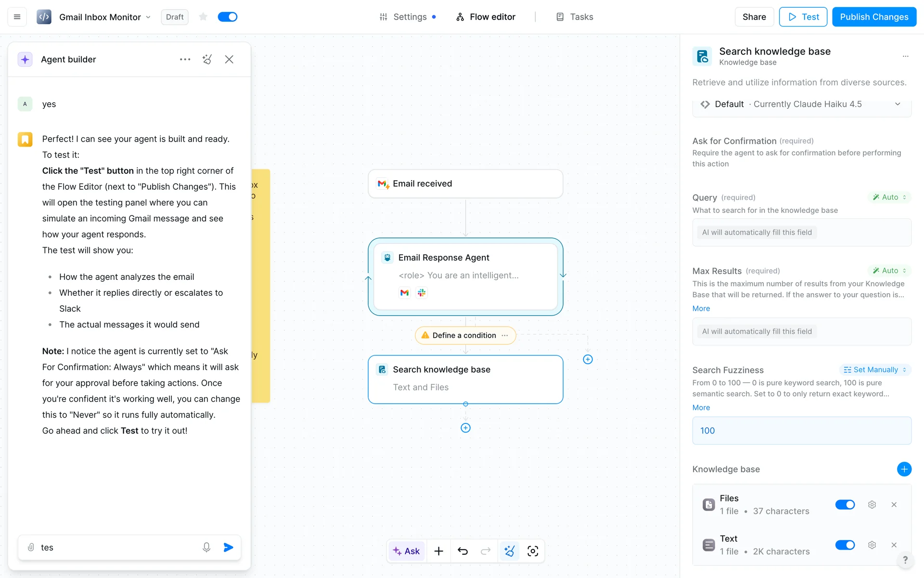Expand the Default model dropdown

click(897, 104)
